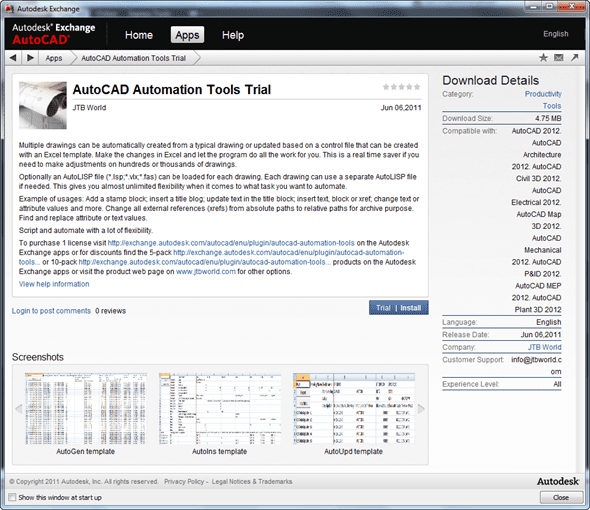
Task: Open the 10-pack purchase URL
Action: [205, 262]
